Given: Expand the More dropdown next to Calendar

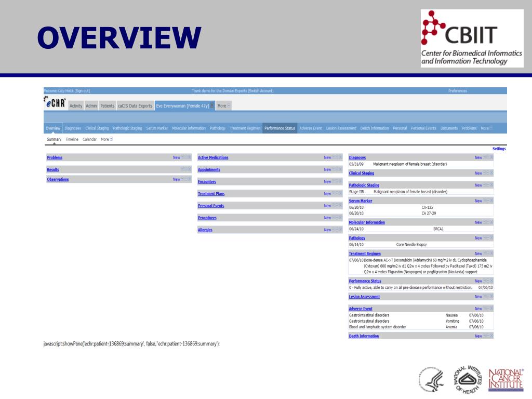Looking at the screenshot, I should (x=107, y=139).
